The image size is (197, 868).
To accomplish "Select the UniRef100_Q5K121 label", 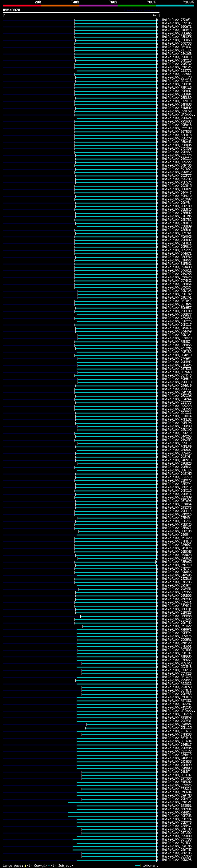I will coord(177,802).
